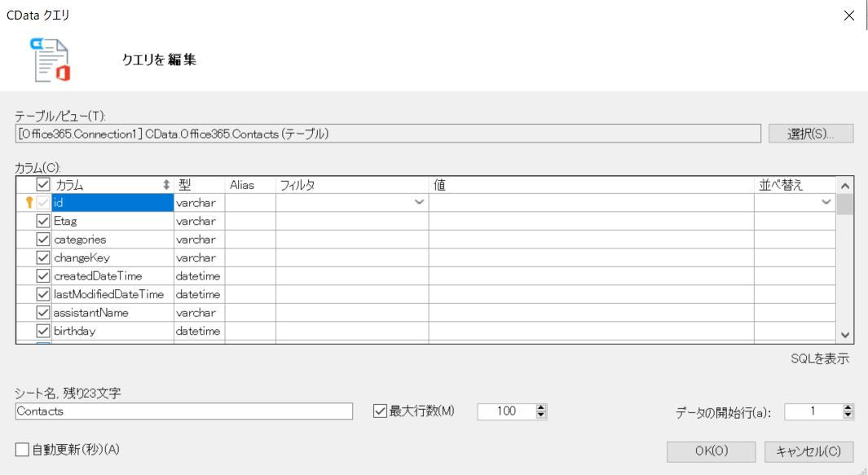Click the 値 cell for id row
868x475 pixels.
click(x=591, y=203)
